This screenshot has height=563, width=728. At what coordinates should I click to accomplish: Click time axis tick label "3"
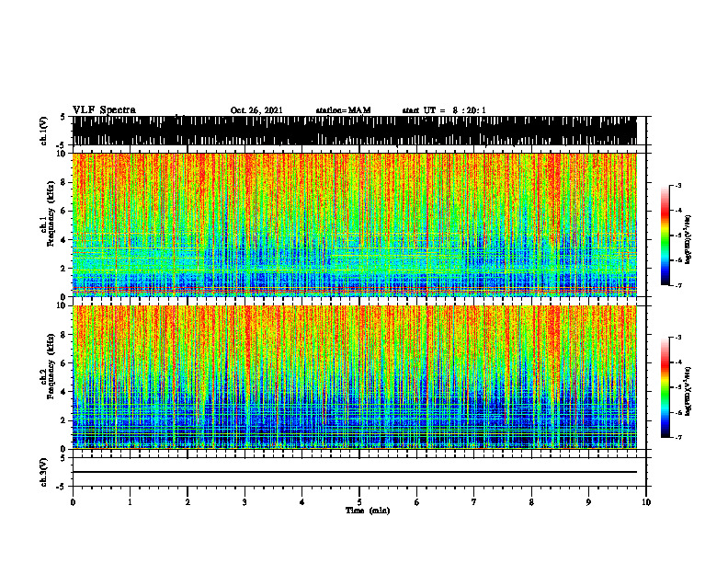pyautogui.click(x=245, y=502)
